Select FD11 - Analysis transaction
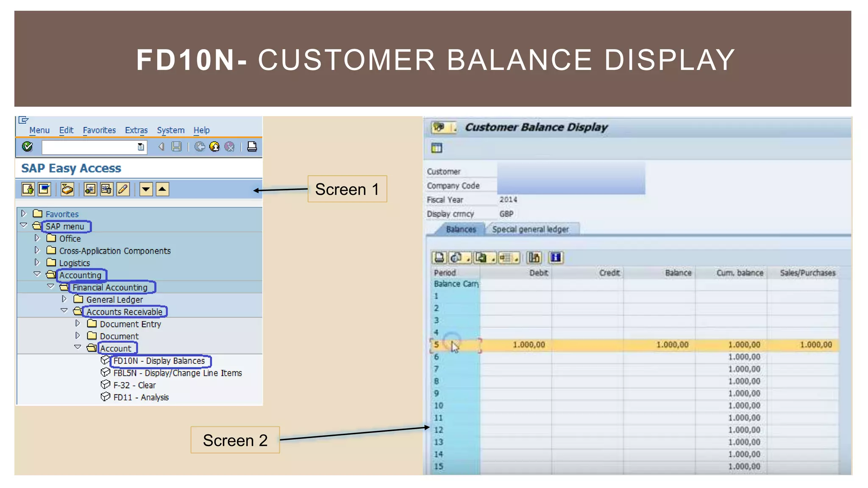868x488 pixels. click(x=141, y=398)
